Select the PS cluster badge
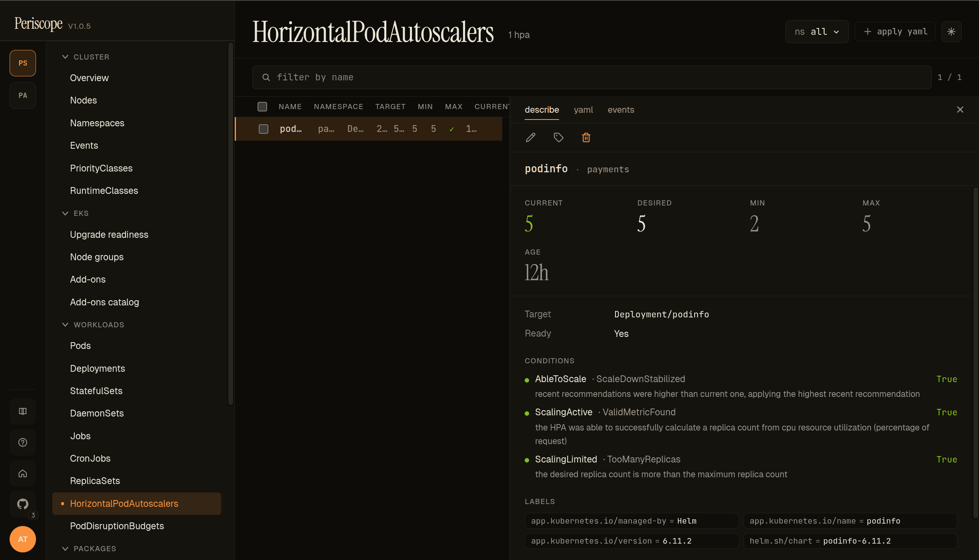The height and width of the screenshot is (560, 979). tap(23, 63)
